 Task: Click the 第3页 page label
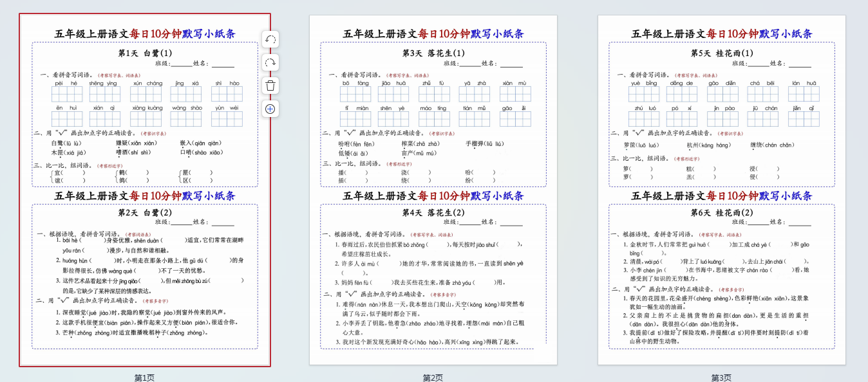coord(722,377)
